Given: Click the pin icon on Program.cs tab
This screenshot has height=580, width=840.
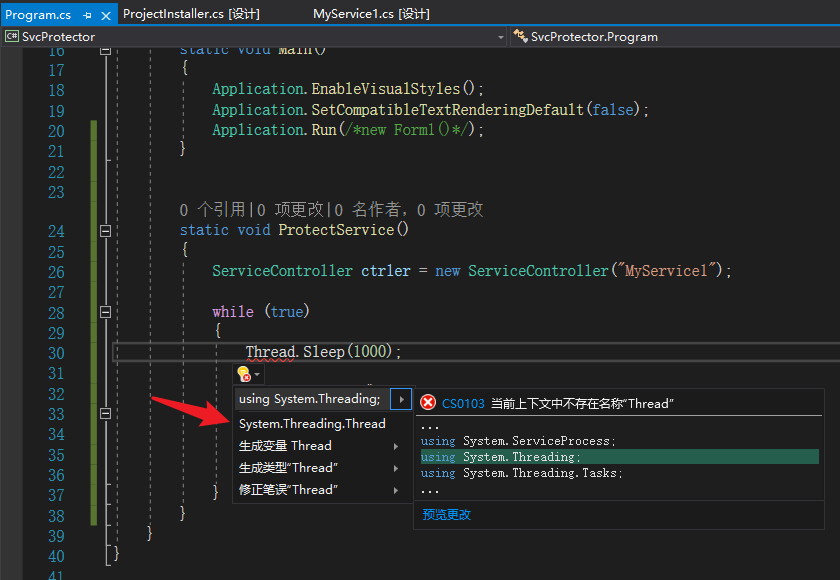Looking at the screenshot, I should pyautogui.click(x=88, y=15).
